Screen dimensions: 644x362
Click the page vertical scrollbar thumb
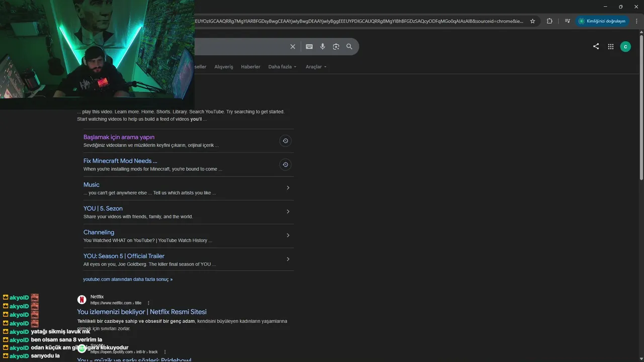click(641, 107)
